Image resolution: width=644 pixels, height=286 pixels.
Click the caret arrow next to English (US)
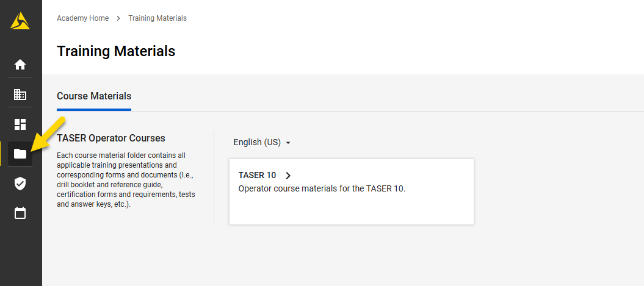click(x=288, y=143)
